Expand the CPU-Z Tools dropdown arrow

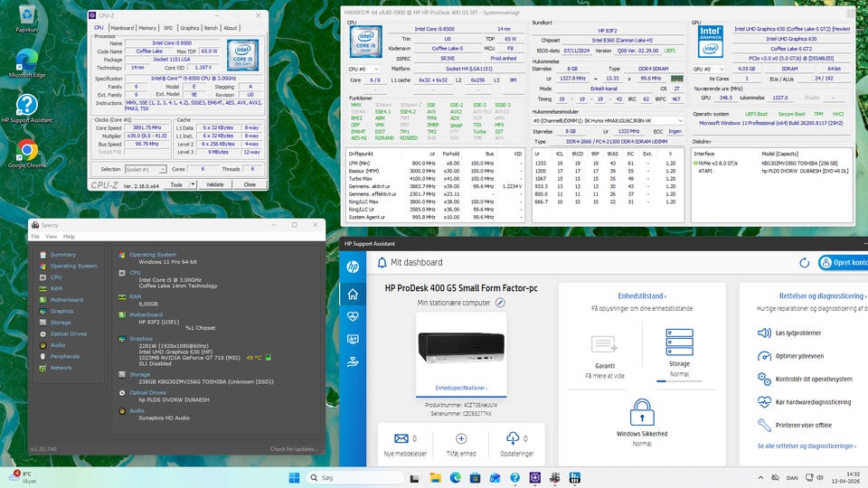pos(191,184)
